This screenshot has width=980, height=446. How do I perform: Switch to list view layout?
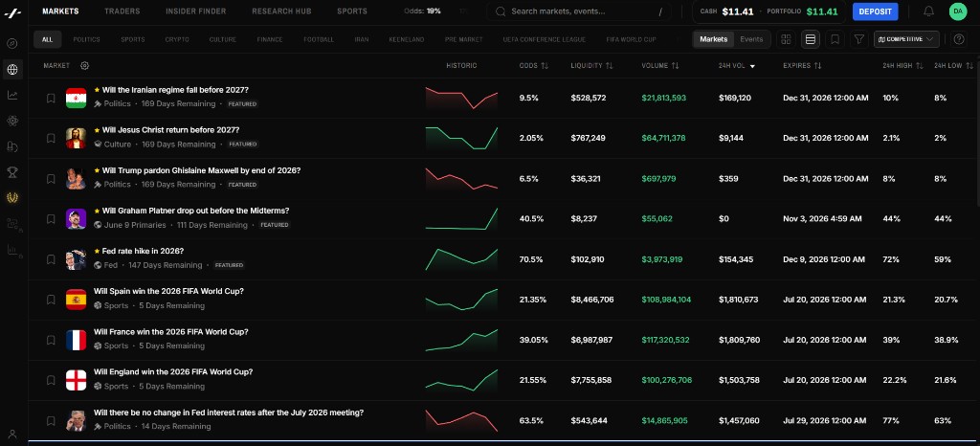point(811,39)
